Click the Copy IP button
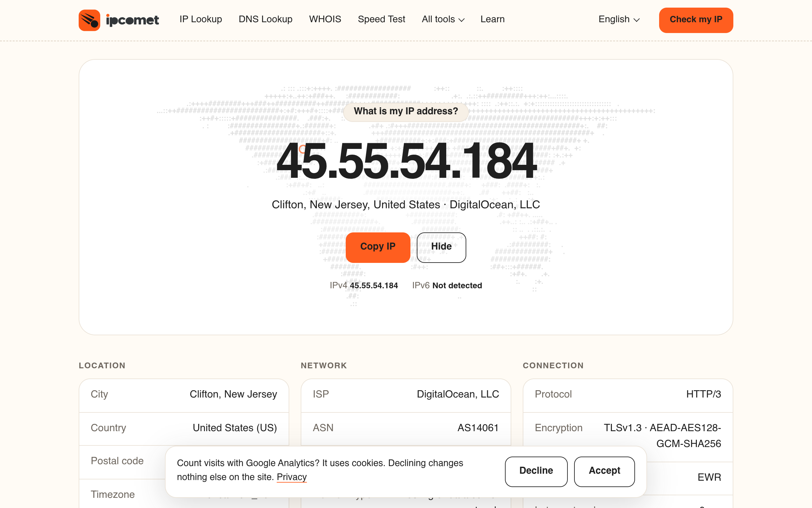The image size is (812, 508). click(x=378, y=247)
